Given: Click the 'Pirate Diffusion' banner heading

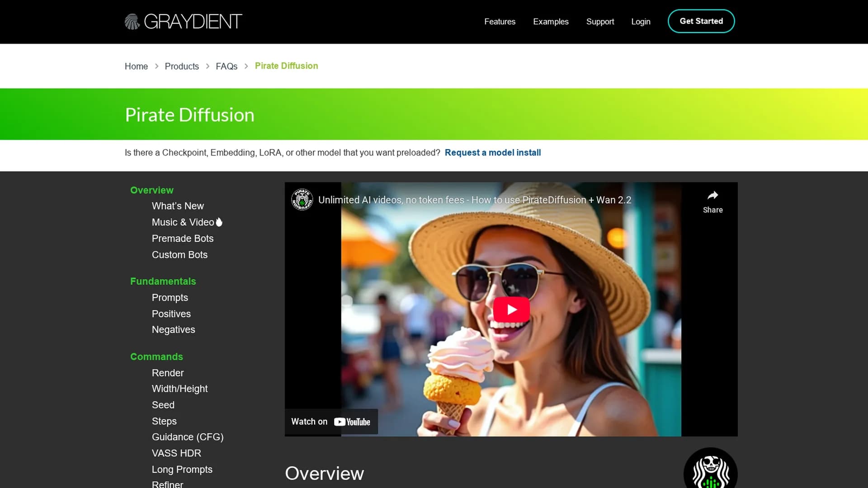Looking at the screenshot, I should coord(190,115).
